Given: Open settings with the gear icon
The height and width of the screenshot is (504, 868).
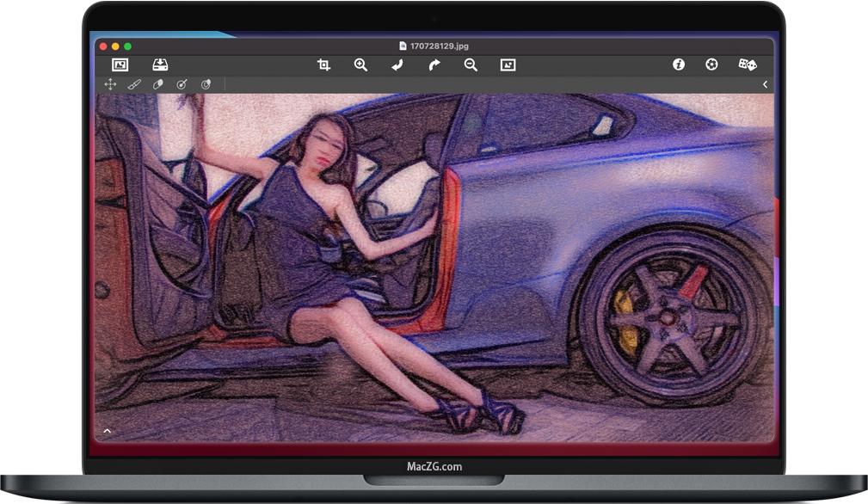Looking at the screenshot, I should click(711, 65).
